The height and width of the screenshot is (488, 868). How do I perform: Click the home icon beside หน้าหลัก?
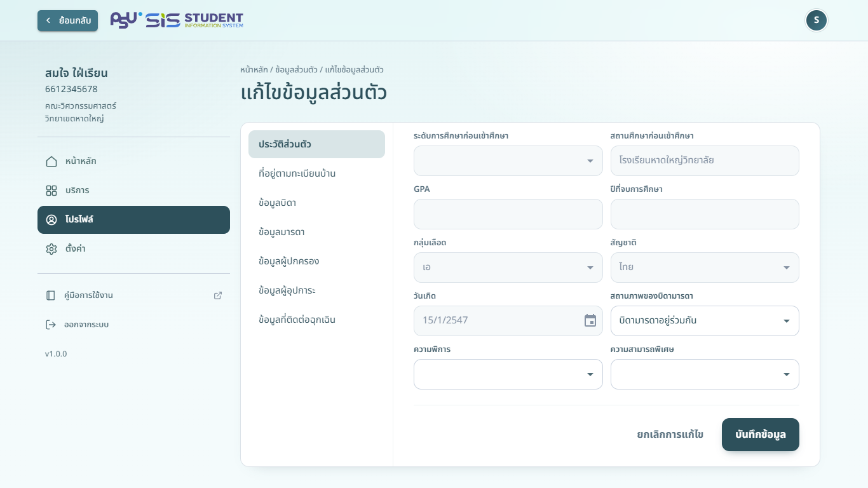51,161
